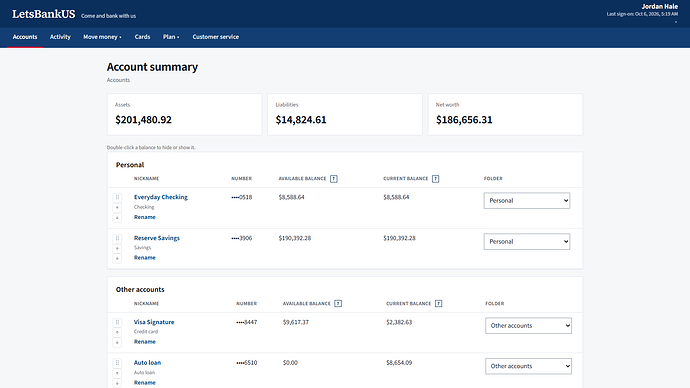
Task: Click move-down arrow beside Reserve Savings
Action: pos(117,259)
